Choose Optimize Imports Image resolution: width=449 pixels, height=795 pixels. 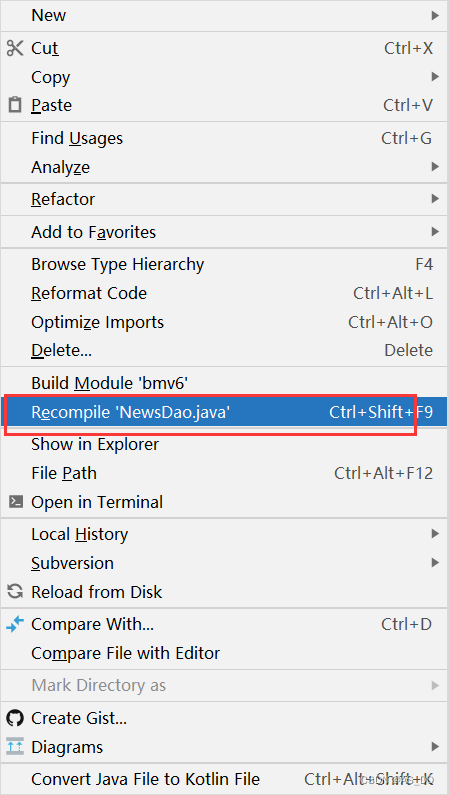click(224, 322)
